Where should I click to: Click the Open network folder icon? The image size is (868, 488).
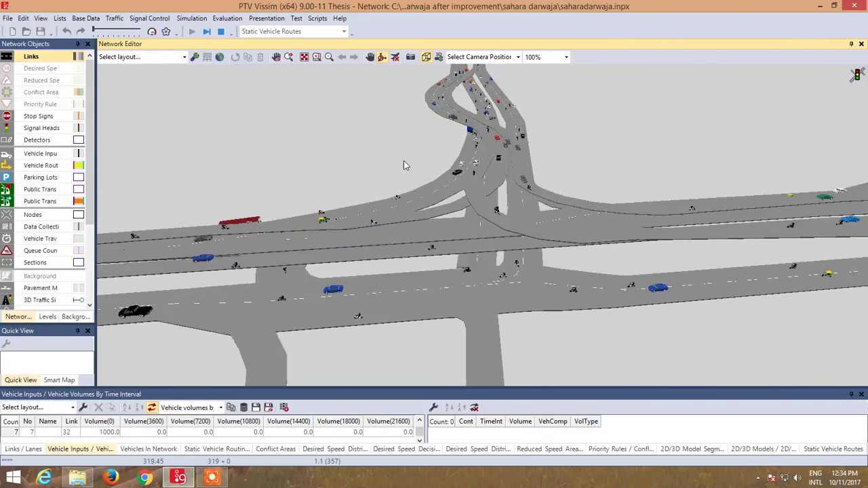pyautogui.click(x=26, y=32)
